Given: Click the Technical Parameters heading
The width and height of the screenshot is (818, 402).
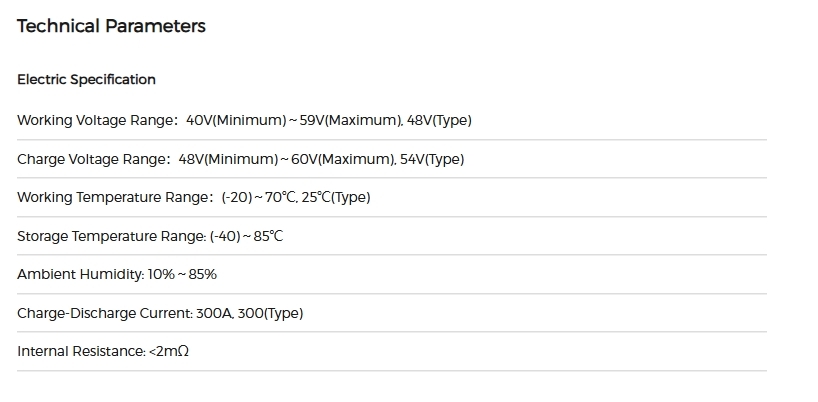Looking at the screenshot, I should click(111, 26).
